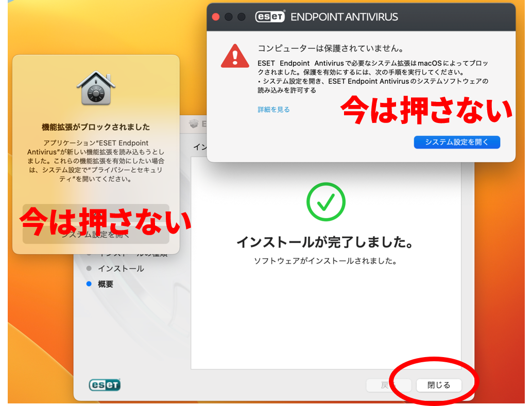Click the ESET logo at installer bottom left
Image resolution: width=532 pixels, height=406 pixels.
point(105,385)
